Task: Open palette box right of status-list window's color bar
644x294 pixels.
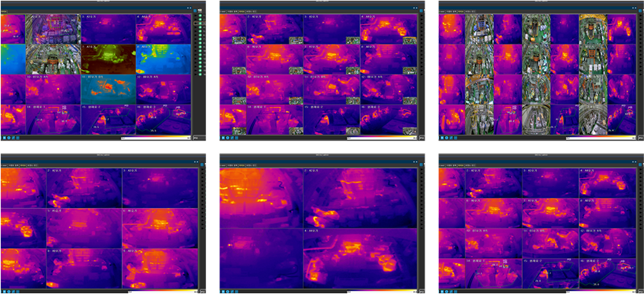Action: tap(199, 138)
